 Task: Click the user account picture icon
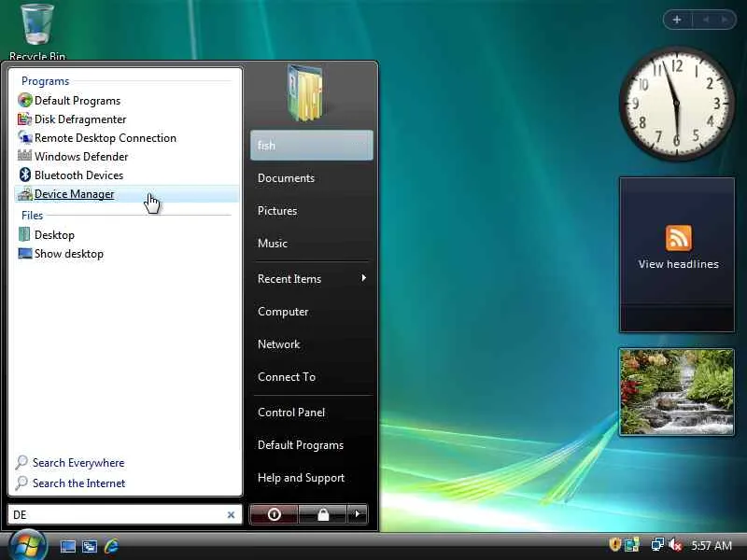(x=306, y=92)
